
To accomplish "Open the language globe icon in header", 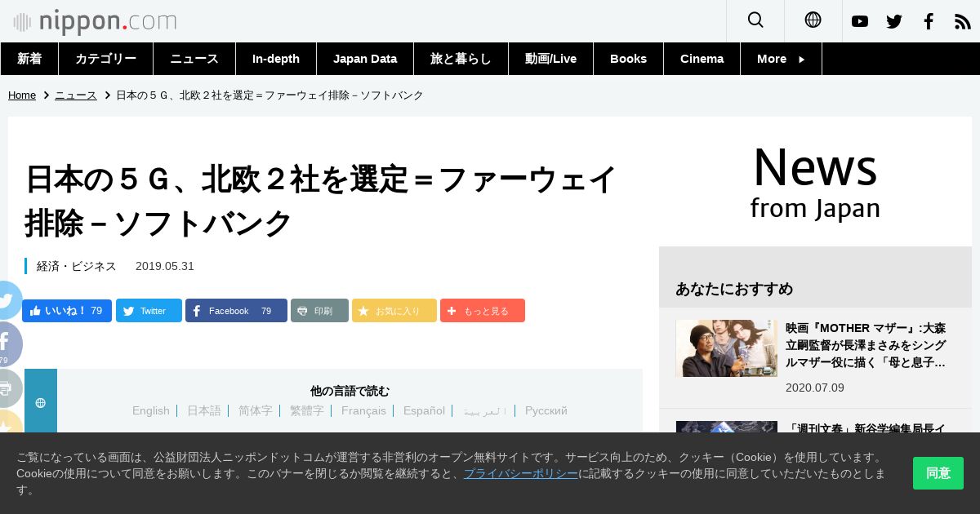I will tap(813, 20).
